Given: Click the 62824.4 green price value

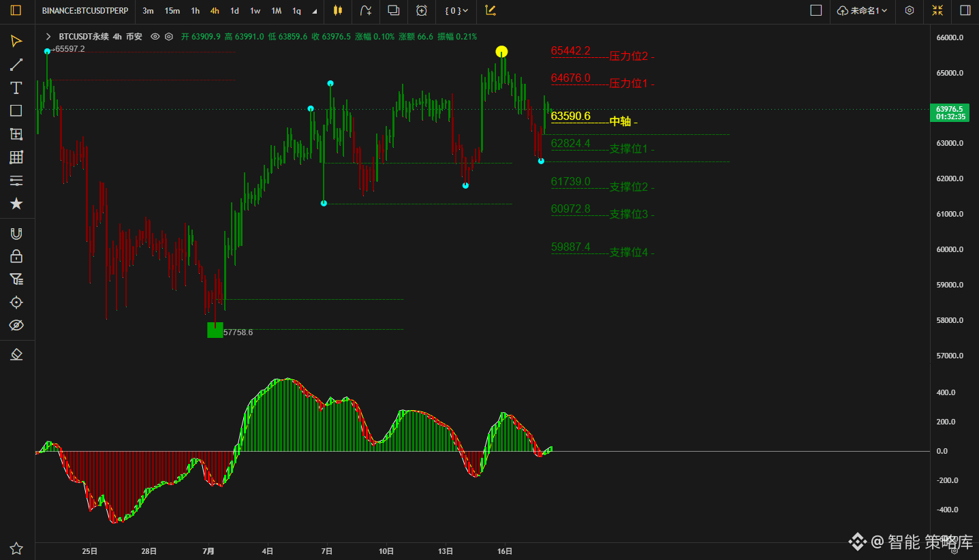Looking at the screenshot, I should tap(571, 144).
